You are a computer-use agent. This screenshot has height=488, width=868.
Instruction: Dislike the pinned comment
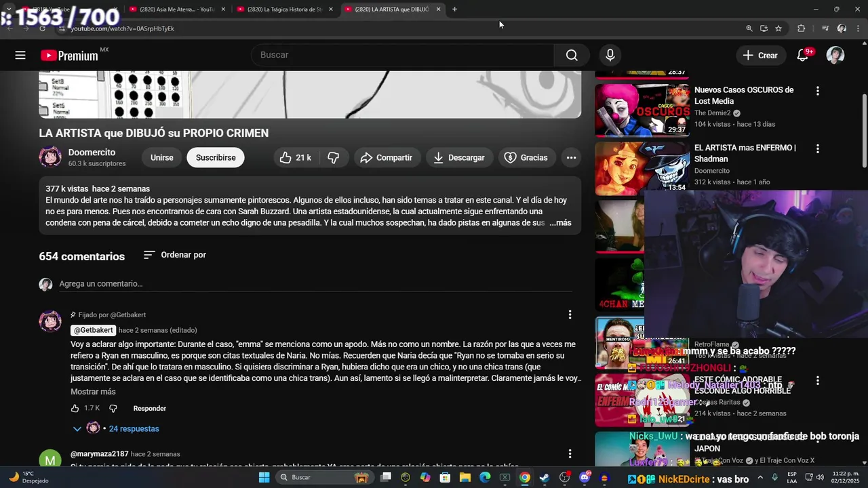(x=113, y=408)
